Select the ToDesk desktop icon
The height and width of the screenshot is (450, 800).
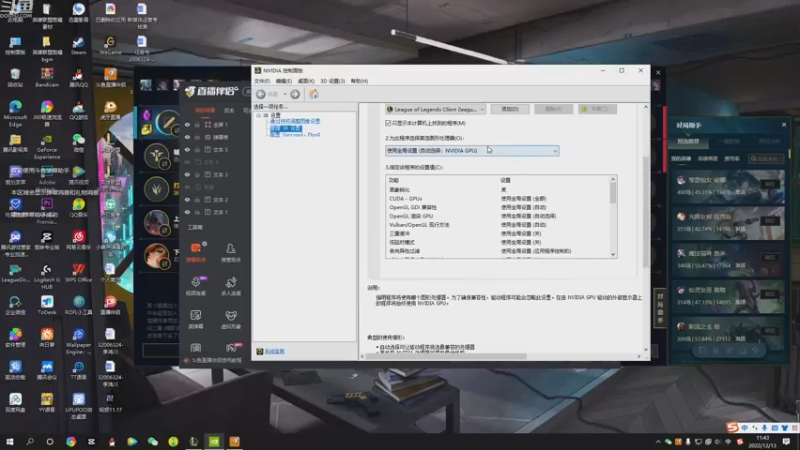click(47, 305)
